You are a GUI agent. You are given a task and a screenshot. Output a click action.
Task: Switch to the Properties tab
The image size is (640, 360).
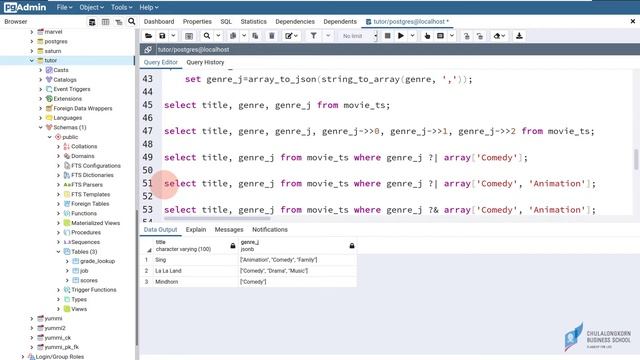tap(197, 22)
